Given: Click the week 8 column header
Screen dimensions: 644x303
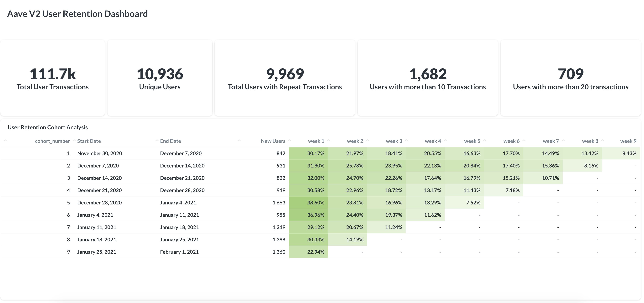Looking at the screenshot, I should pyautogui.click(x=590, y=141).
